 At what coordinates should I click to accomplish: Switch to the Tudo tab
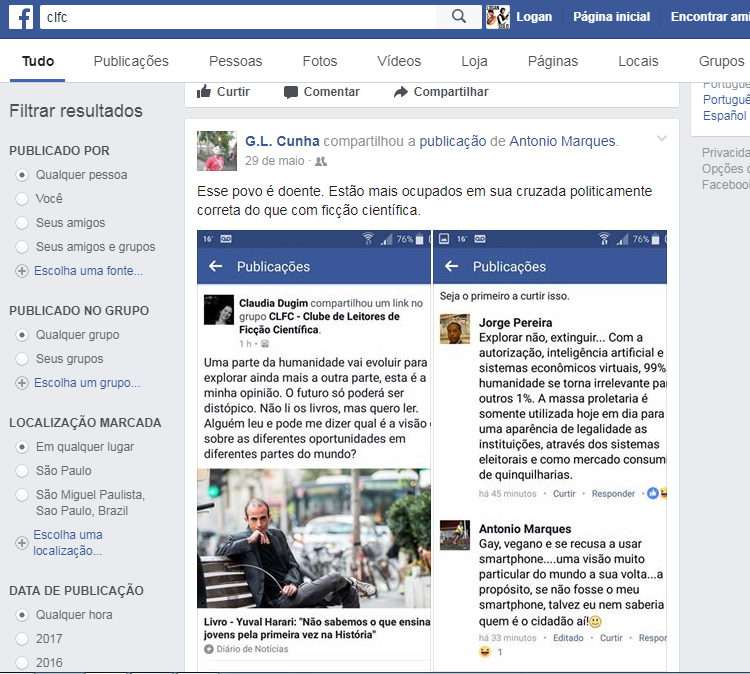(x=38, y=61)
